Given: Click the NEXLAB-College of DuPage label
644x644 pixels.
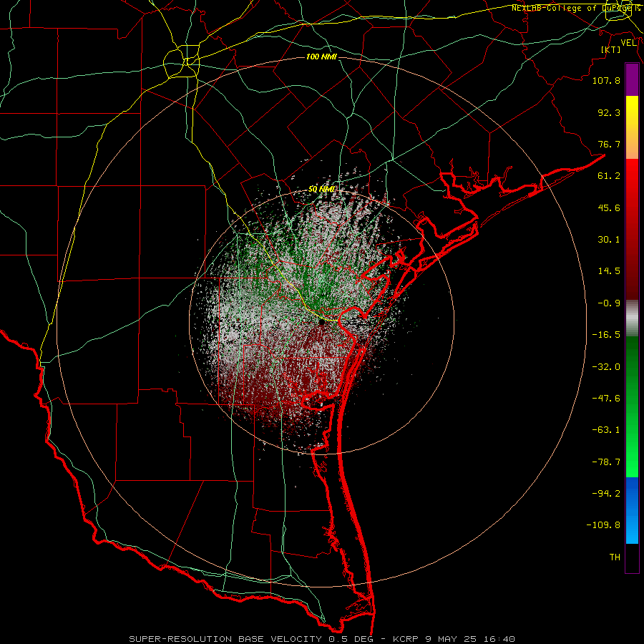Looking at the screenshot, I should (x=576, y=8).
